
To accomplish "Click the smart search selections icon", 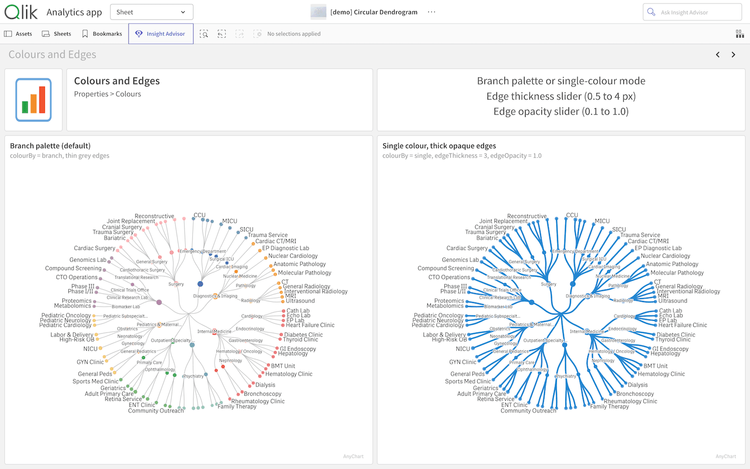I will click(x=204, y=34).
